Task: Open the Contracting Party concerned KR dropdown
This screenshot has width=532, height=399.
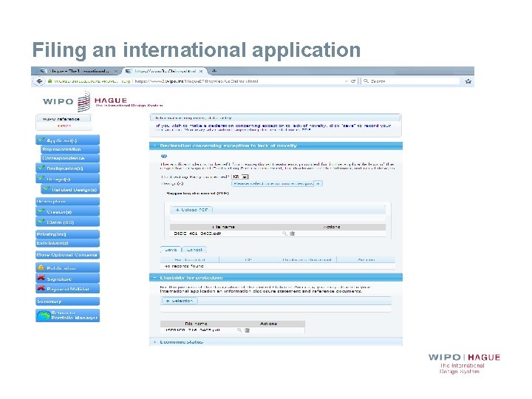Action: point(240,177)
